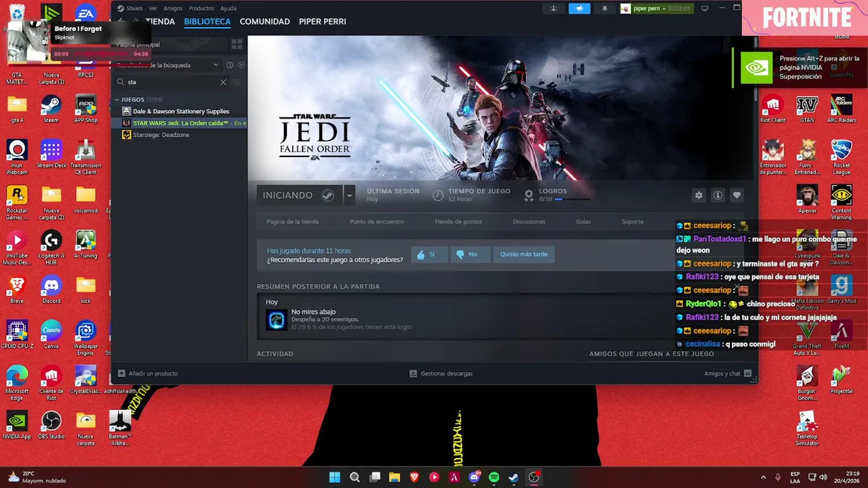Open No mires abajo achievement icon

coord(276,320)
